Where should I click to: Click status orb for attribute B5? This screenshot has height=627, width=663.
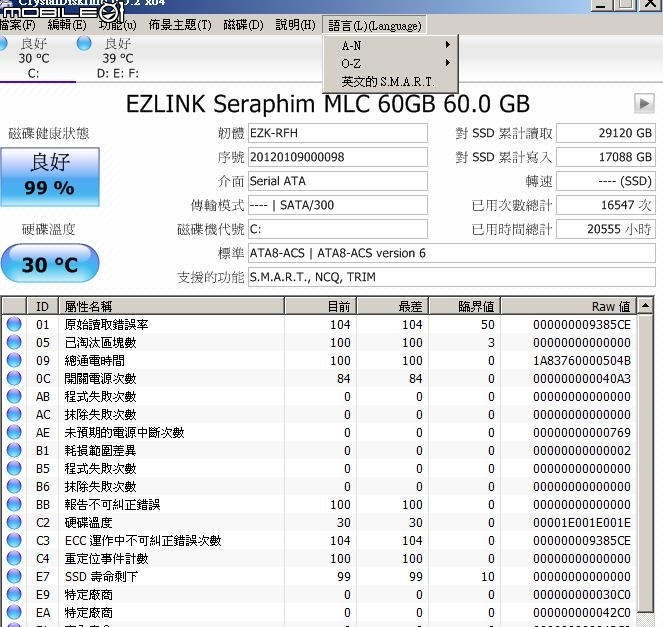[x=14, y=468]
